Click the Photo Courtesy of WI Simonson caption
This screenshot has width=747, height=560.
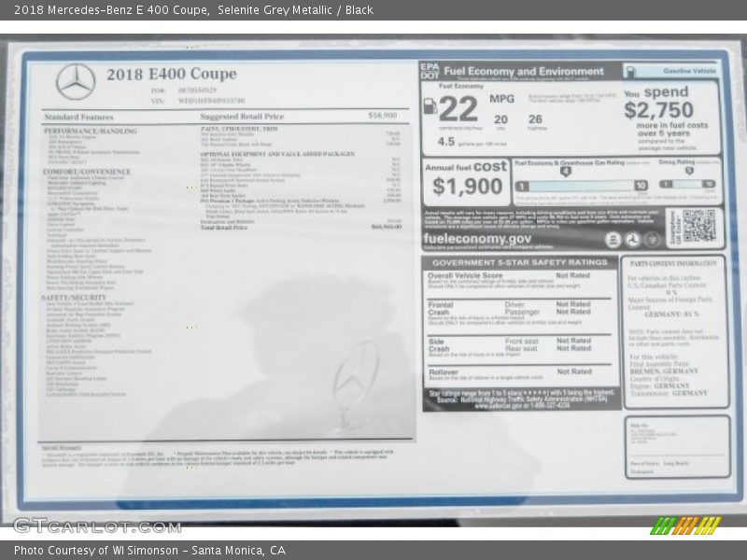(149, 551)
